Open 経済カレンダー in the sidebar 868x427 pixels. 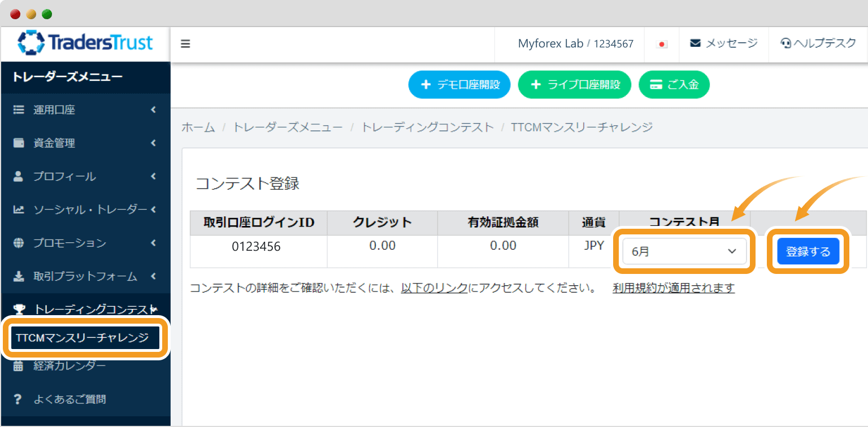[x=85, y=366]
